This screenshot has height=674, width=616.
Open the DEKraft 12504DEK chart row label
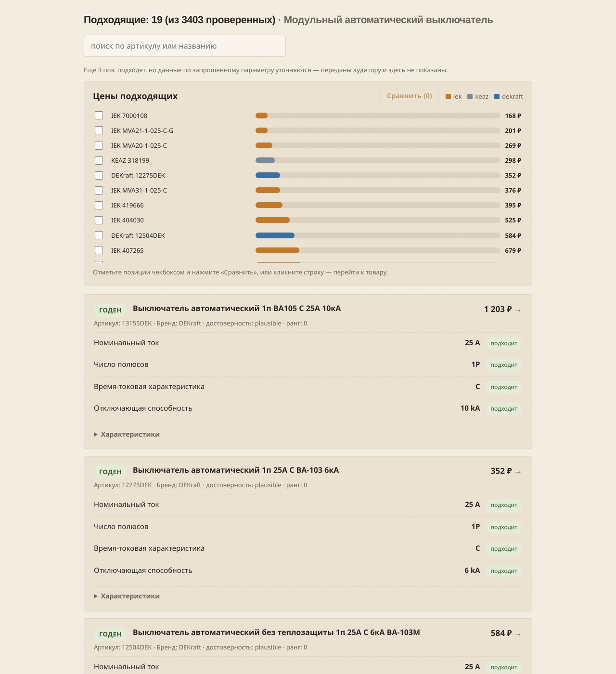click(x=138, y=235)
